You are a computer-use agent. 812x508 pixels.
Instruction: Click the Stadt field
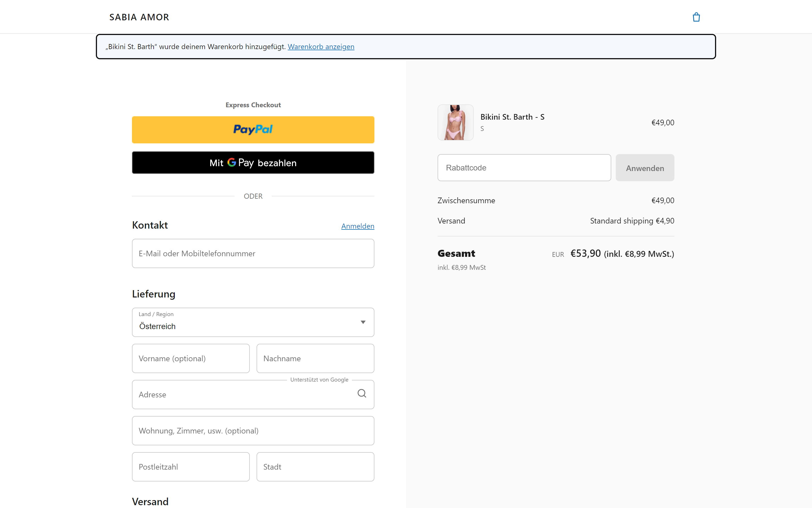[315, 467]
